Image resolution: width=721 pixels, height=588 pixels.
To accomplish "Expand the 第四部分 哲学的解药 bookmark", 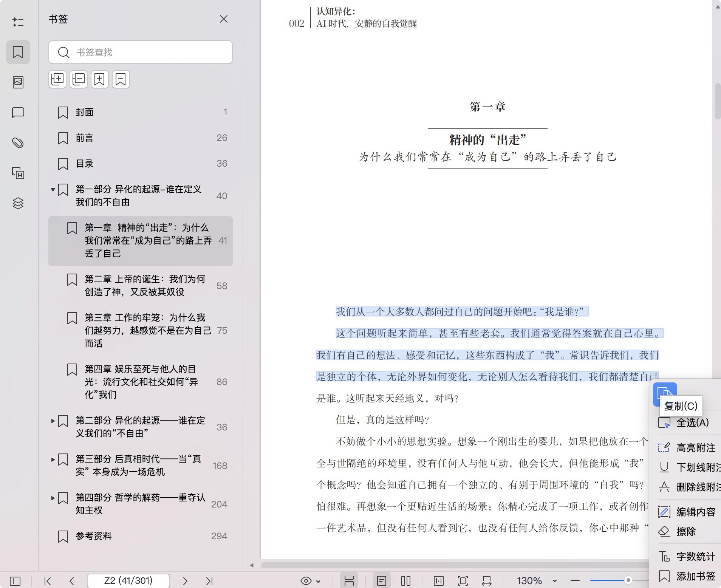I will coord(53,498).
